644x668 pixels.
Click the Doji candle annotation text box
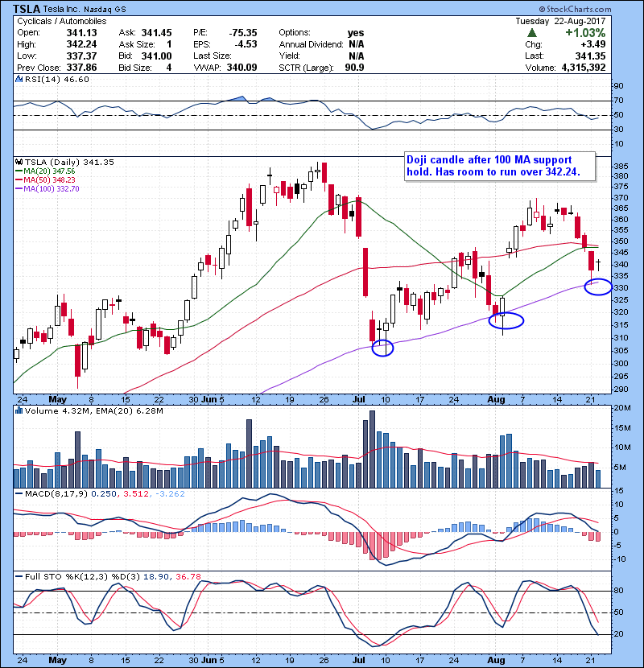pyautogui.click(x=499, y=166)
